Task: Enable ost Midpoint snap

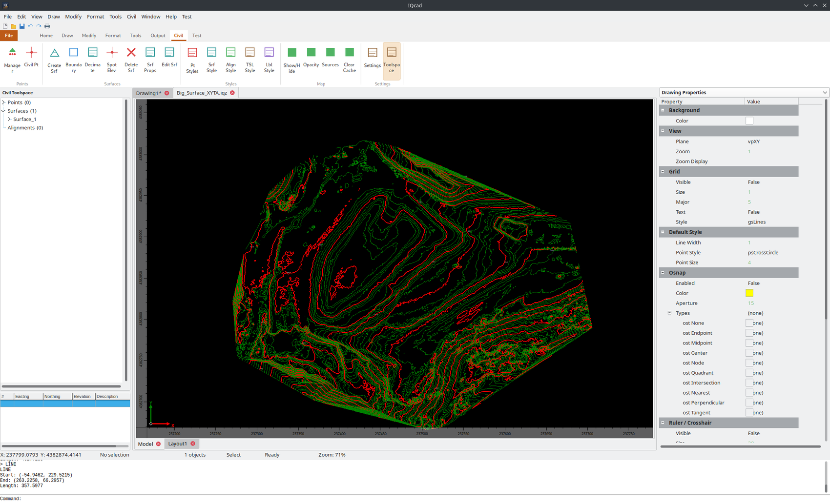Action: pos(749,343)
